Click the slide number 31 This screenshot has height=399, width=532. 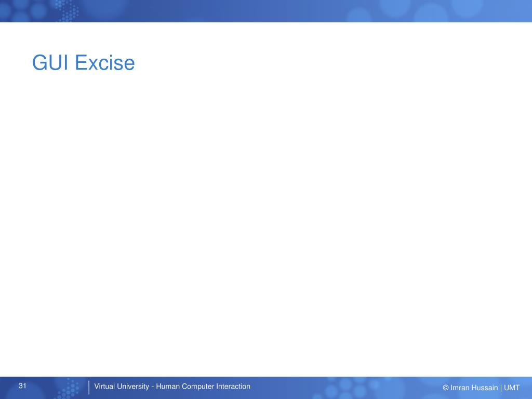coord(22,386)
